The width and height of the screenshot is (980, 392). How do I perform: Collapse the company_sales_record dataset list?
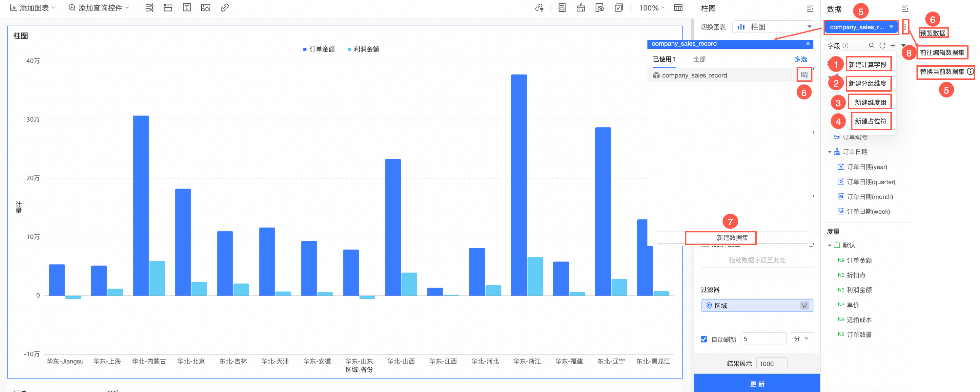[x=808, y=43]
